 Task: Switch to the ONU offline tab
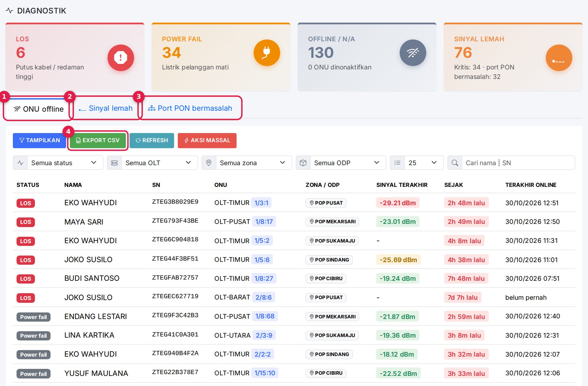click(x=38, y=109)
